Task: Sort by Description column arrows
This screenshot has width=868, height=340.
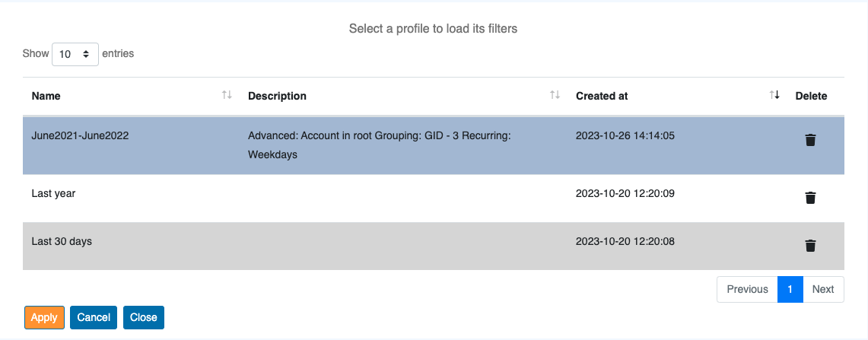Action: pyautogui.click(x=555, y=96)
